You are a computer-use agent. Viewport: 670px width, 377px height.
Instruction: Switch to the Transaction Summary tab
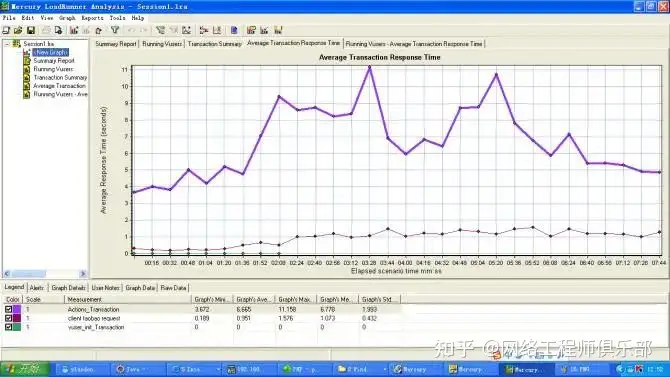(215, 44)
